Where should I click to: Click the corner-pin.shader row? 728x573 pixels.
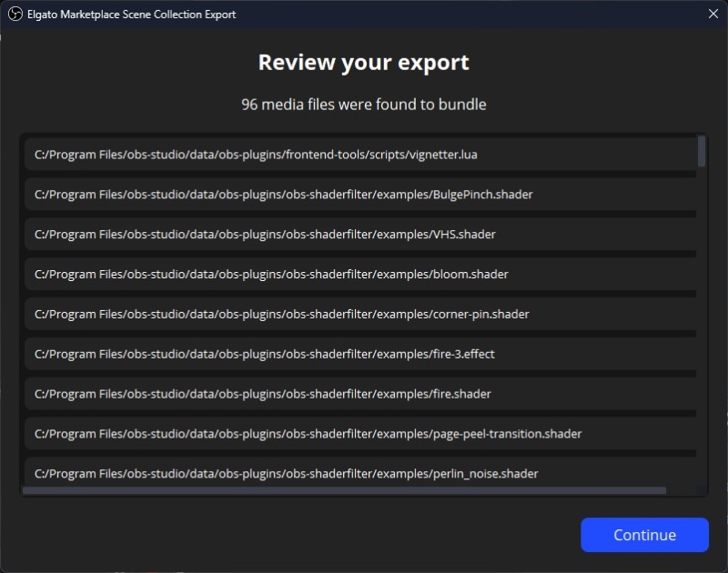point(364,314)
